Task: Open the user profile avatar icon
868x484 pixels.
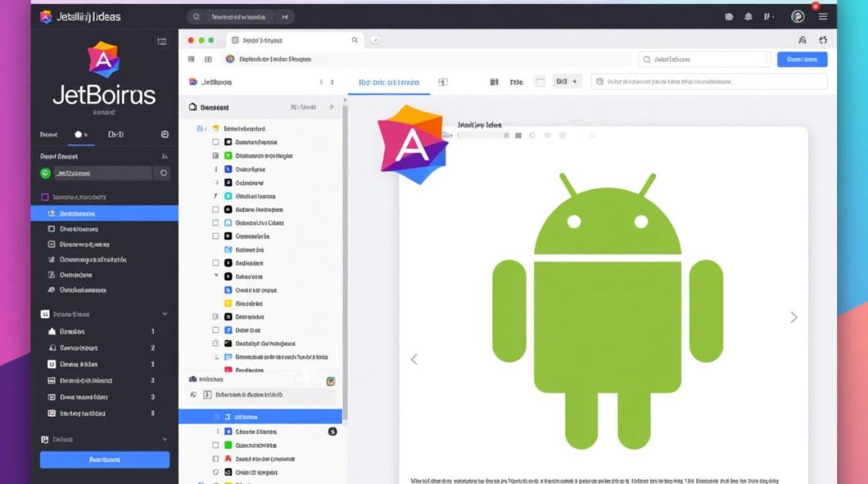Action: point(798,17)
